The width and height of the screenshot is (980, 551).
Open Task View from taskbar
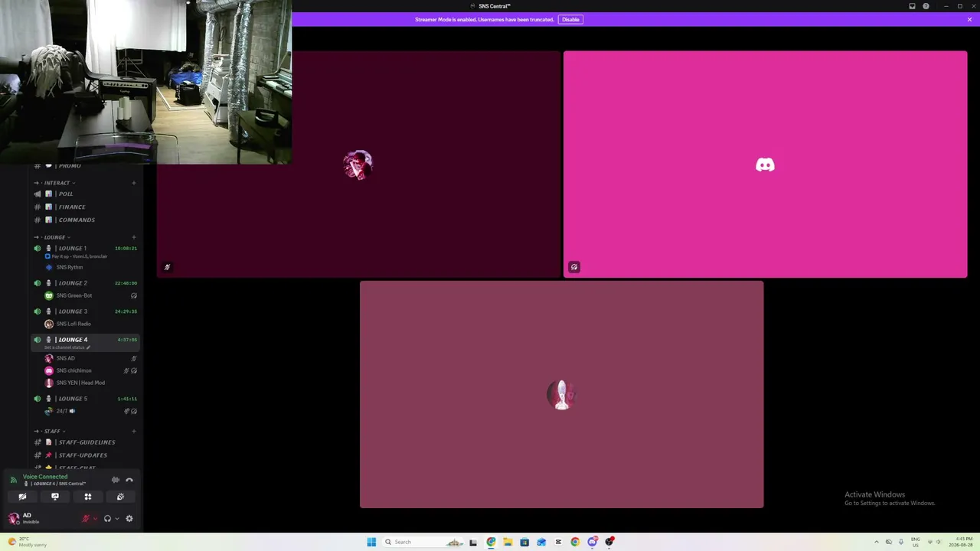coord(473,542)
